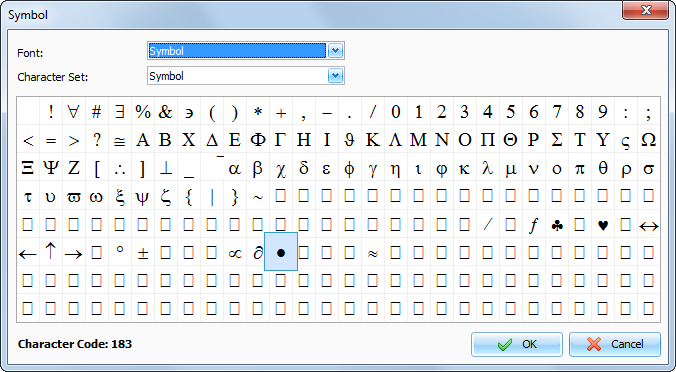
Task: Select the lowercase zeta ζ character
Action: [x=166, y=197]
